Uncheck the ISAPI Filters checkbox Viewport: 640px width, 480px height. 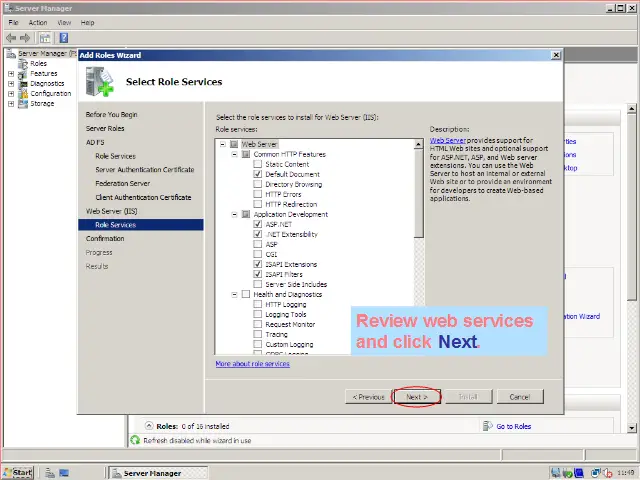tap(258, 274)
